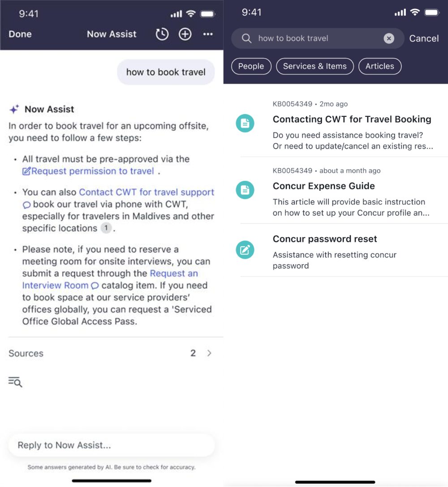The width and height of the screenshot is (448, 487).
Task: Open citation number 1 badge
Action: [x=106, y=228]
